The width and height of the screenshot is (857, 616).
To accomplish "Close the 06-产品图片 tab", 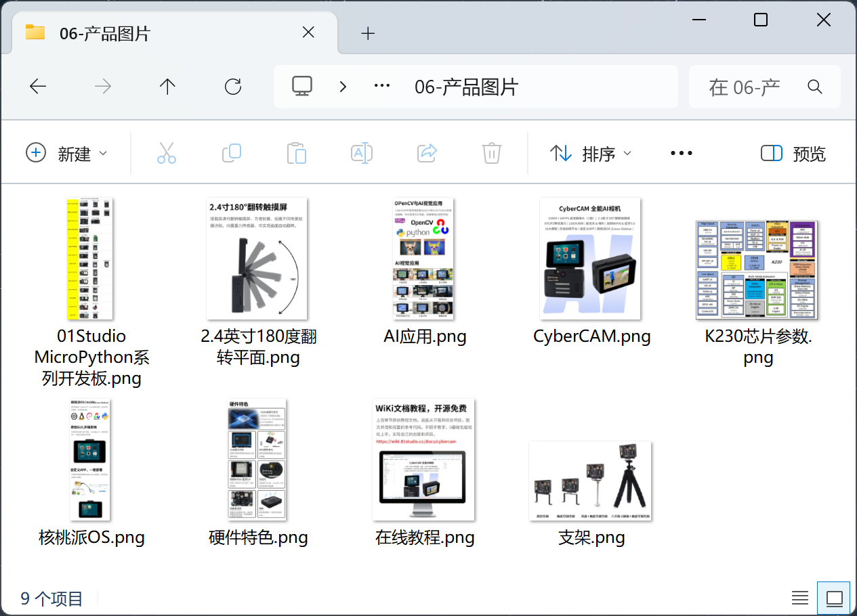I will (x=308, y=32).
